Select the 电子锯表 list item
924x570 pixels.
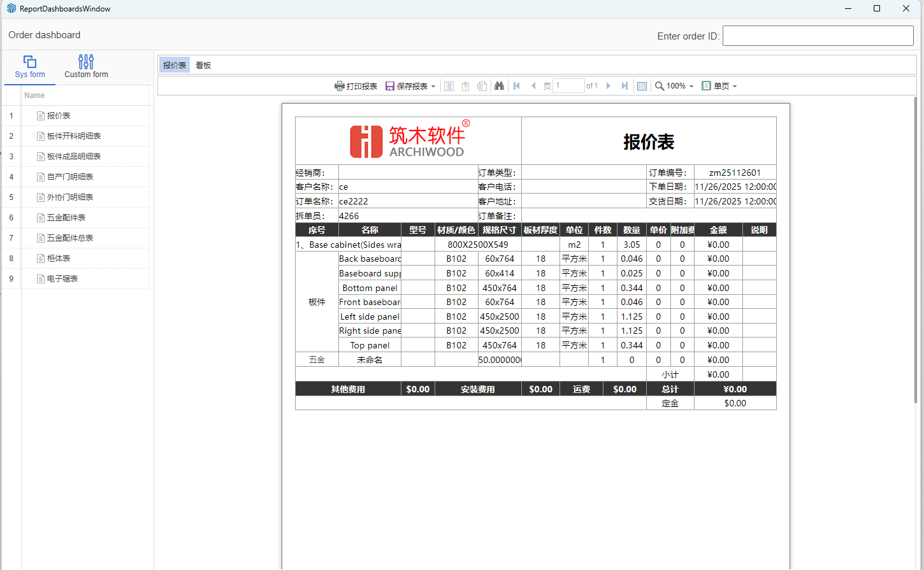coord(62,279)
